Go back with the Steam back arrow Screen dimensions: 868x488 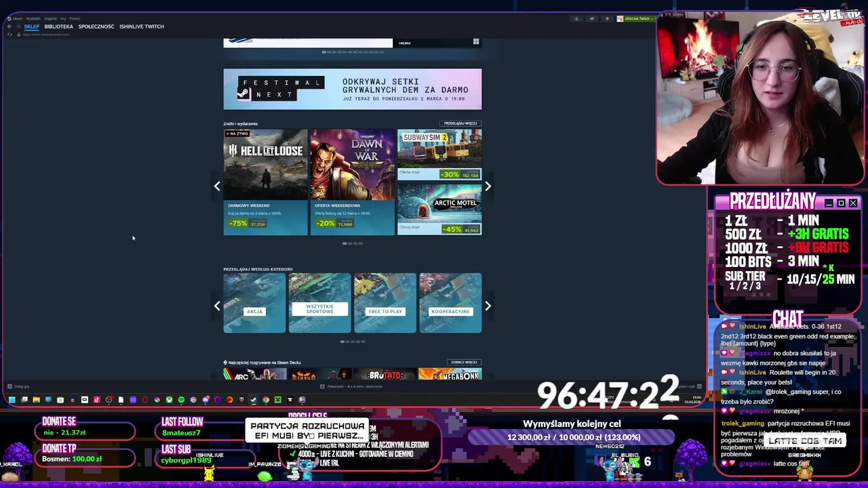click(9, 26)
